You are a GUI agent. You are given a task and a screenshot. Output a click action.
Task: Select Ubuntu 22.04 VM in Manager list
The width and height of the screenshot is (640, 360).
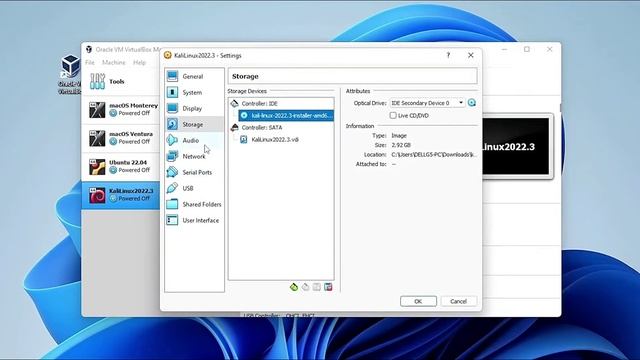(x=121, y=167)
